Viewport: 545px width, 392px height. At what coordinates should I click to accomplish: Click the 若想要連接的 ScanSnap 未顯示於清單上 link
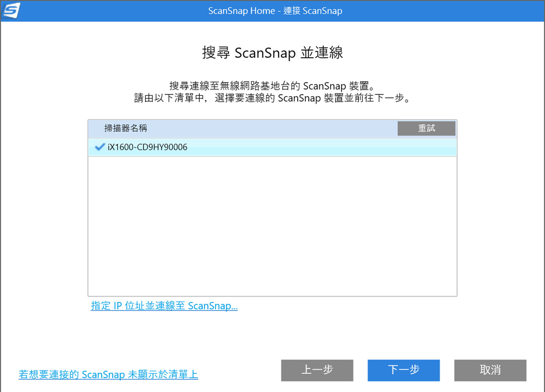108,374
